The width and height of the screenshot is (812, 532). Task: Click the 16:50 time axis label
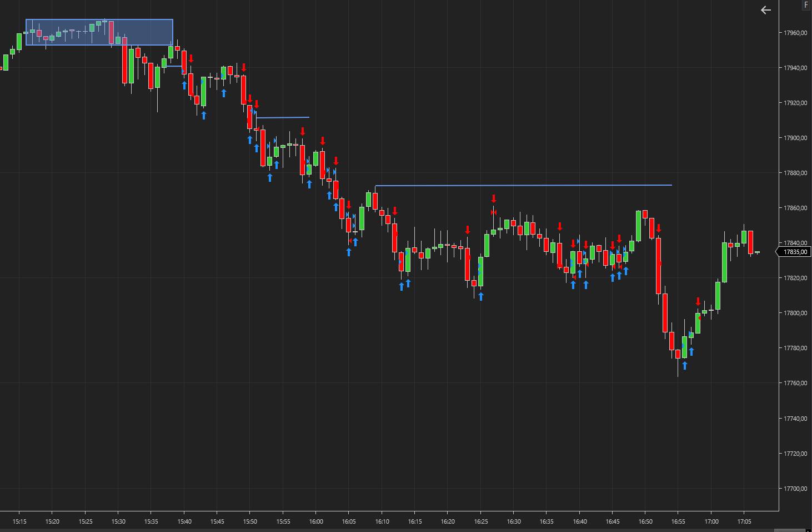coord(645,521)
